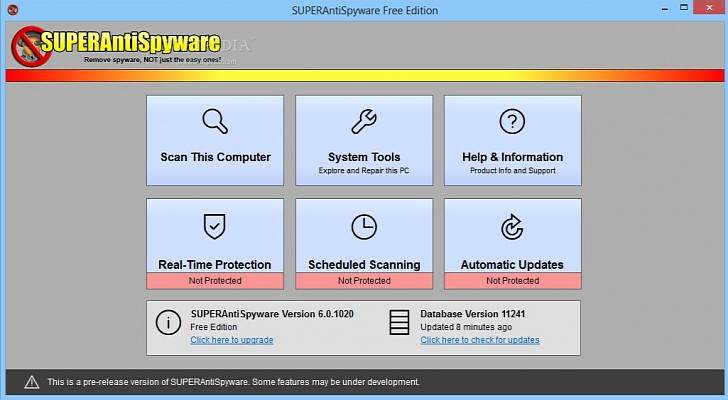The image size is (728, 400).
Task: Click the clock Scheduled Scanning icon
Action: click(364, 227)
